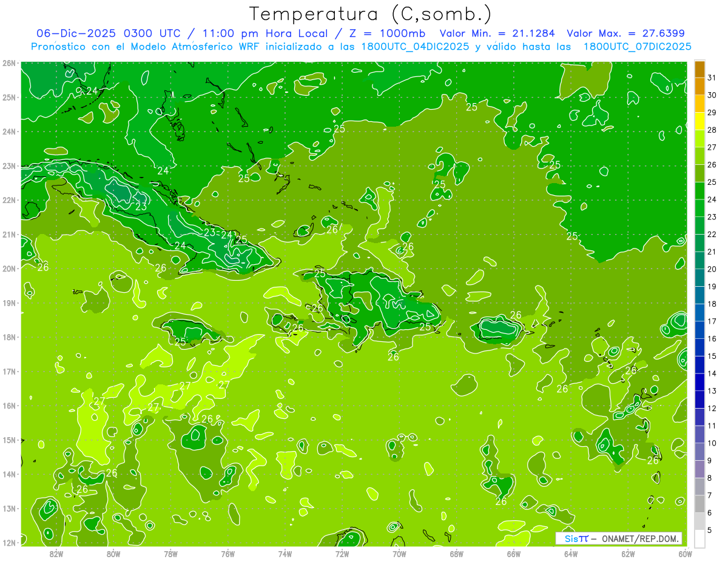Select the "06-Dic-2025 0300 UTC" date text
Screen dimensions: 728x562
[x=107, y=33]
